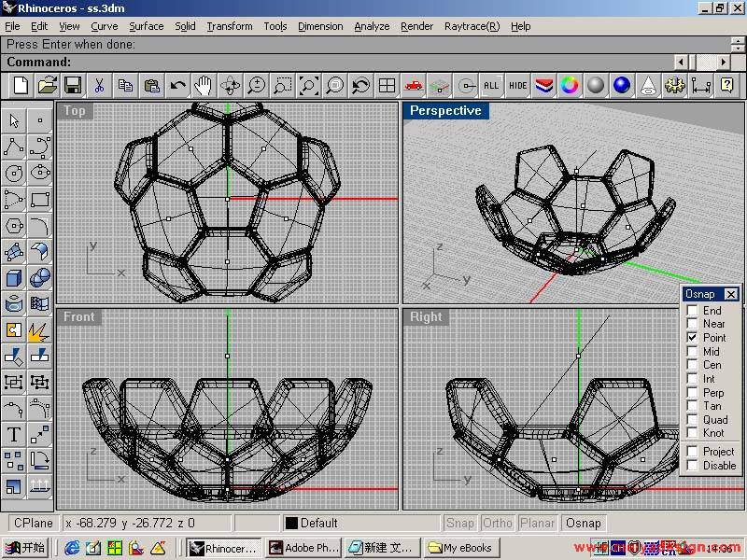Open the Transform menu

tap(229, 26)
